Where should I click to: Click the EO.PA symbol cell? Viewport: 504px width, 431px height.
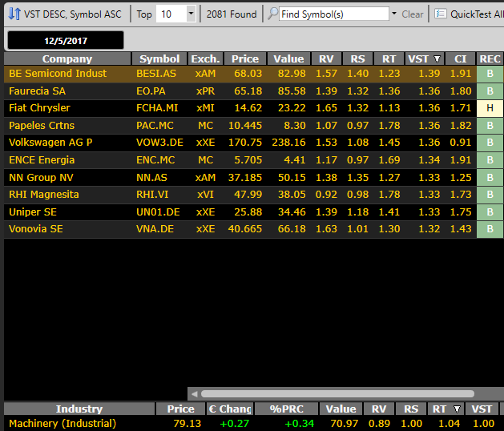pos(151,91)
